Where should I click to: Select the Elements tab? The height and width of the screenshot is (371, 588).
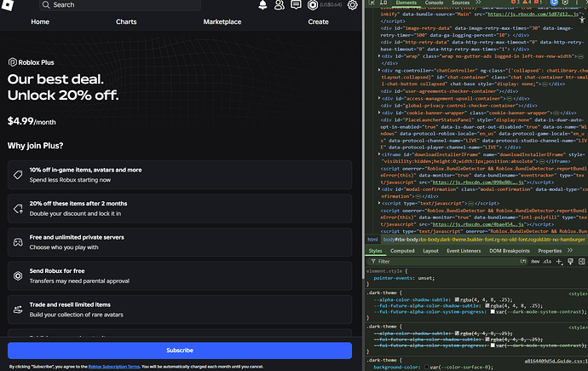click(406, 3)
